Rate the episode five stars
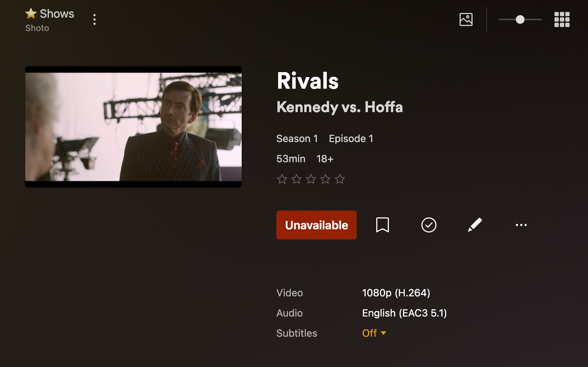588x367 pixels. [340, 179]
